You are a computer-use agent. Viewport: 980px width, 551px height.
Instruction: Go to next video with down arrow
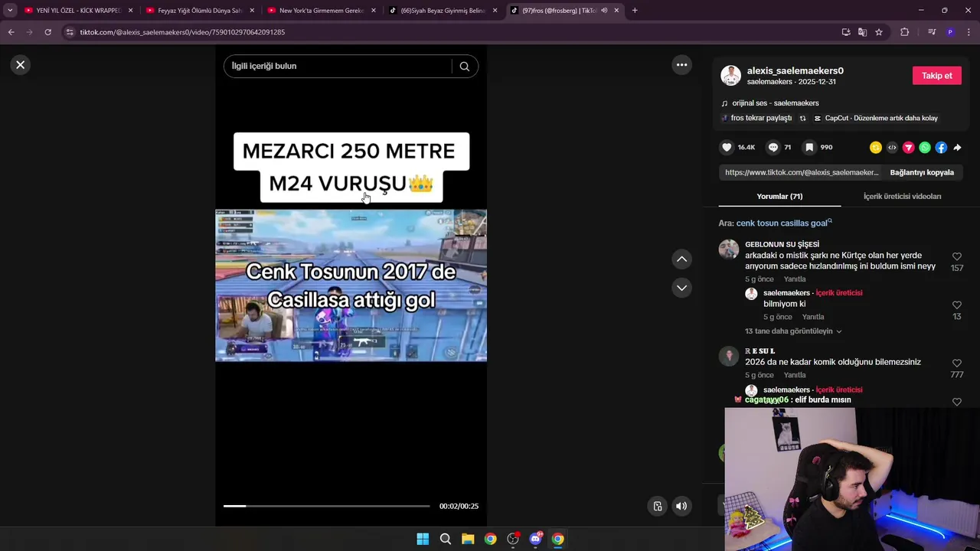pos(681,288)
